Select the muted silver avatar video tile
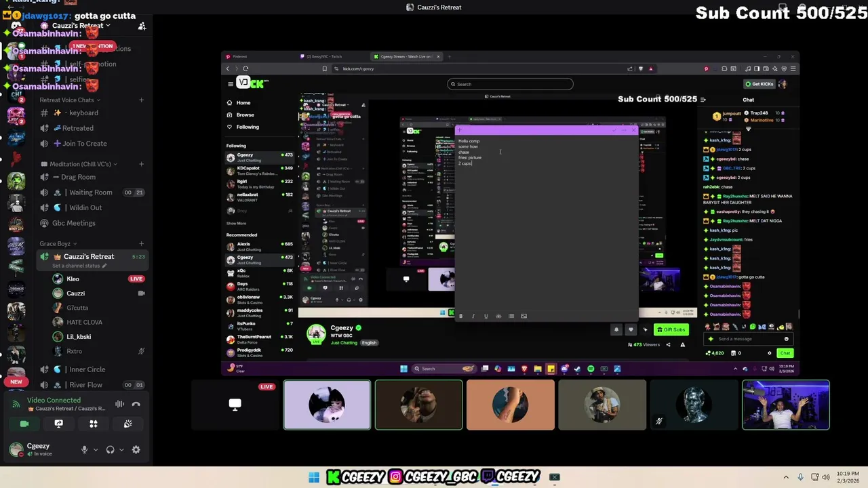Image resolution: width=868 pixels, height=488 pixels. pos(694,405)
